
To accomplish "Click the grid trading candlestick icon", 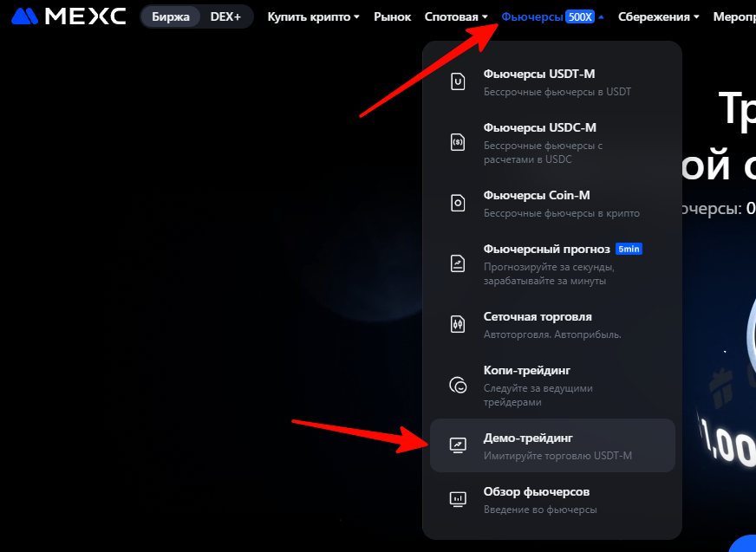I will click(x=458, y=324).
